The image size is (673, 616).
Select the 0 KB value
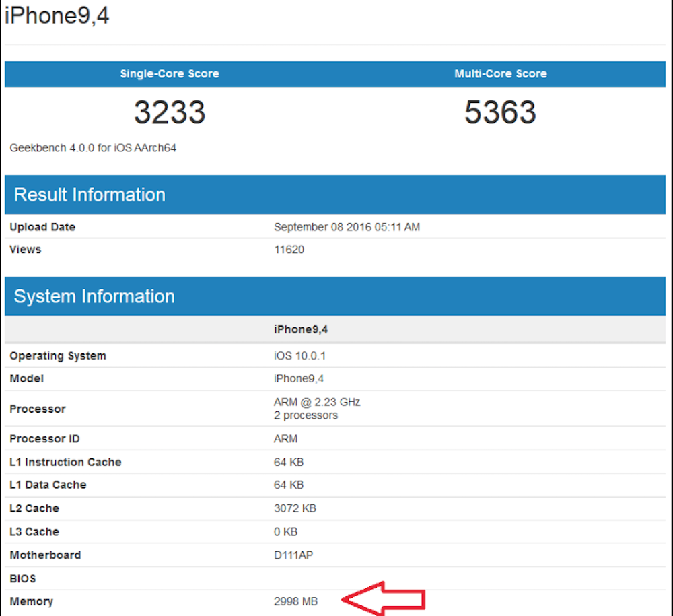(x=285, y=531)
